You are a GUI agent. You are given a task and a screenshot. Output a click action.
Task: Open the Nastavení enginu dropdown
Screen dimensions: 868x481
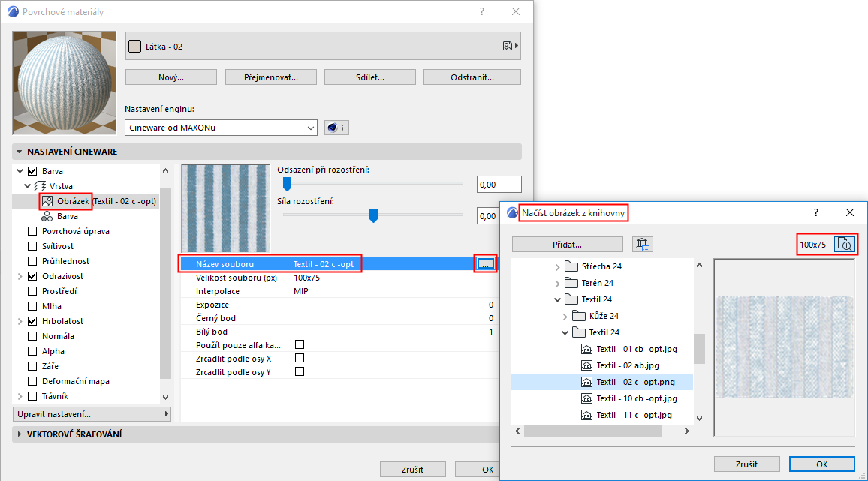tap(221, 128)
